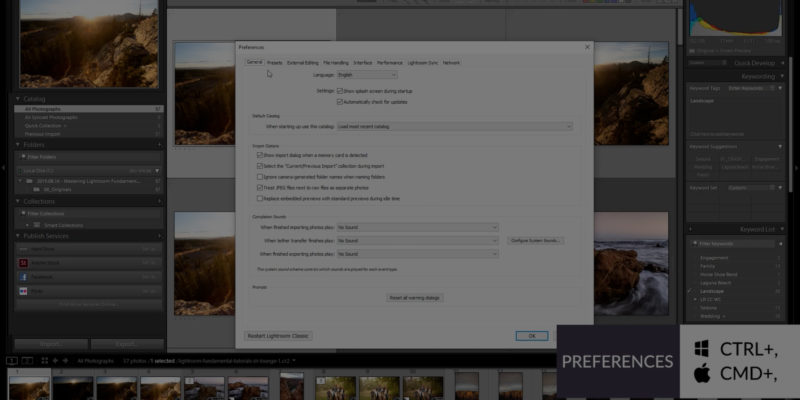Click Find More Services Online button

tap(89, 305)
